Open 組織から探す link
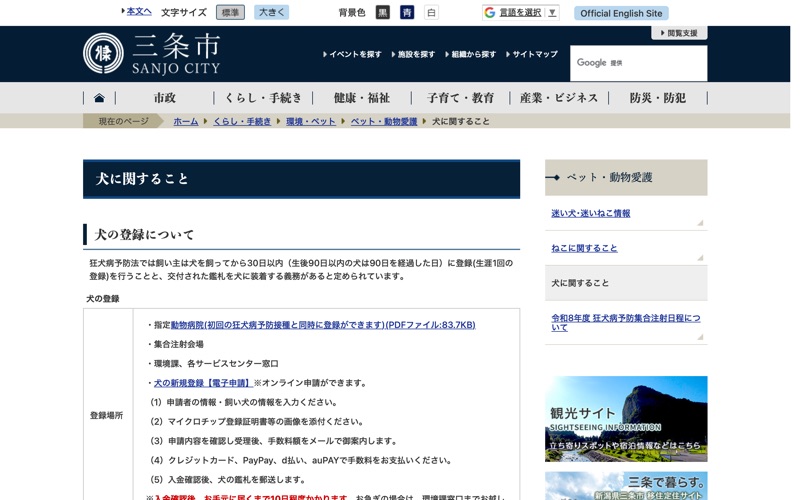The height and width of the screenshot is (500, 800). point(470,54)
